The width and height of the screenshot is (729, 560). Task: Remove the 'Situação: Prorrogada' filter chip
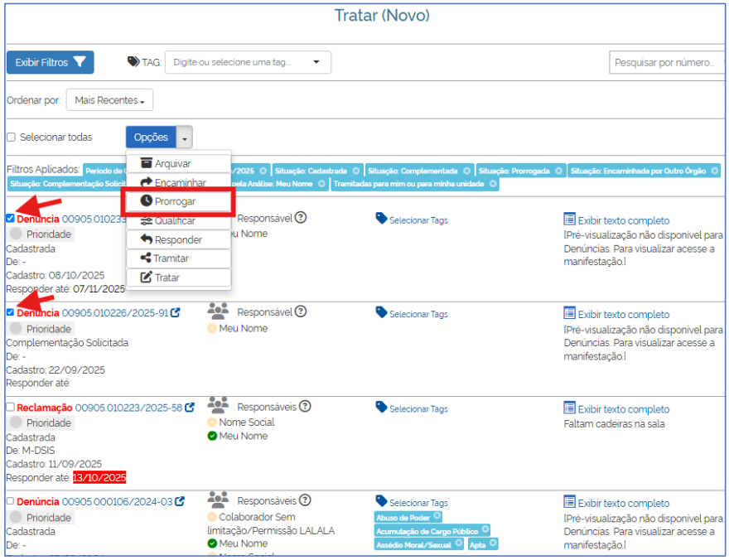click(x=559, y=171)
